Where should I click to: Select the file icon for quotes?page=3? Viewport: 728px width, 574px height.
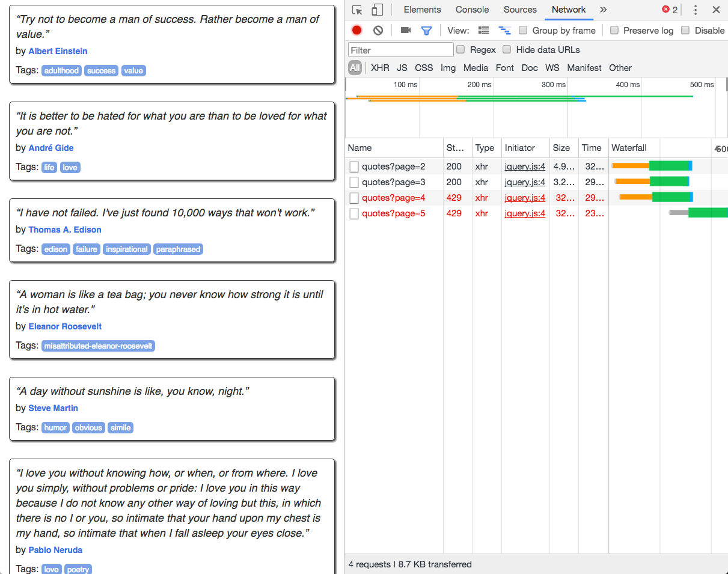point(354,182)
